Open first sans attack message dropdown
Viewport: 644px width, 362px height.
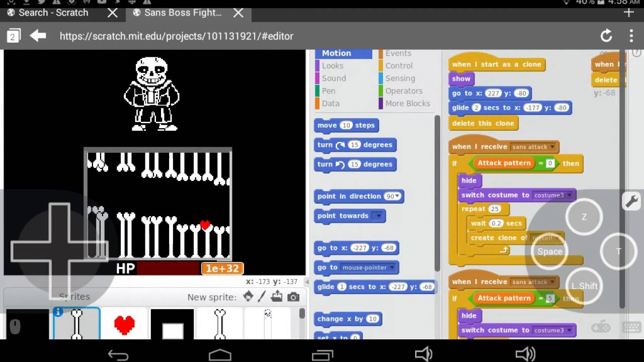[552, 147]
